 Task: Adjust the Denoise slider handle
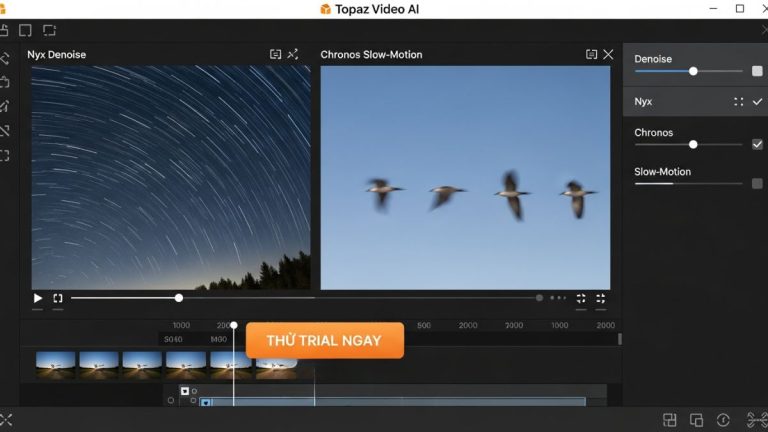tap(693, 72)
